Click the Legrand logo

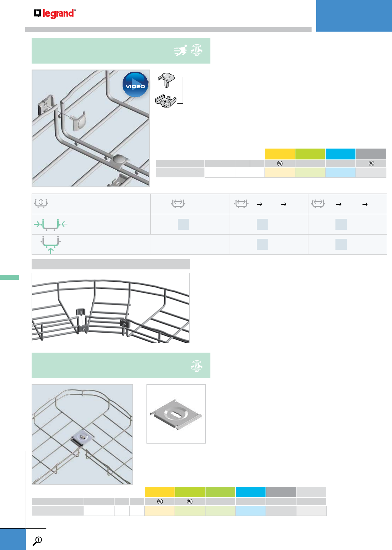tap(55, 14)
